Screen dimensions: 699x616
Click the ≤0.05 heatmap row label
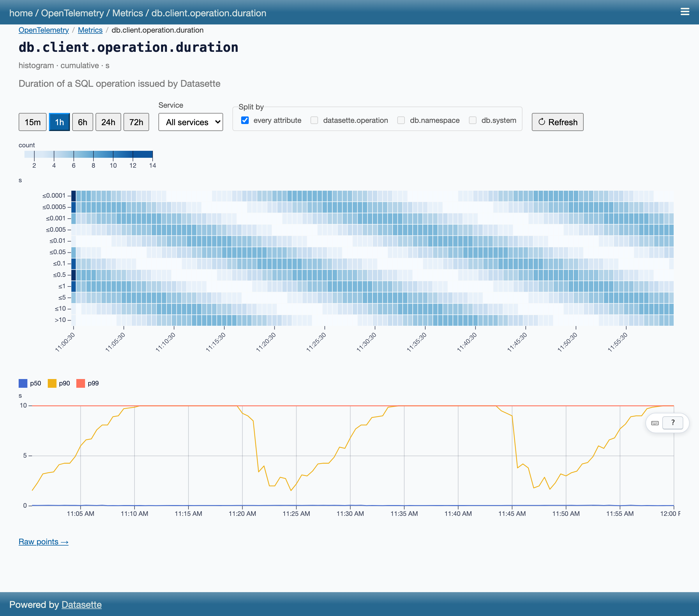pyautogui.click(x=57, y=252)
